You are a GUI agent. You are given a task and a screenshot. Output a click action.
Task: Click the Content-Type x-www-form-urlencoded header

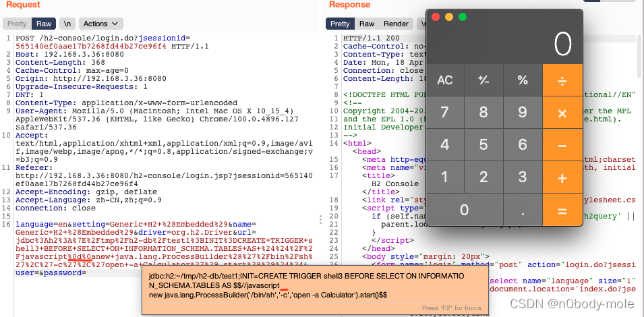tap(126, 103)
